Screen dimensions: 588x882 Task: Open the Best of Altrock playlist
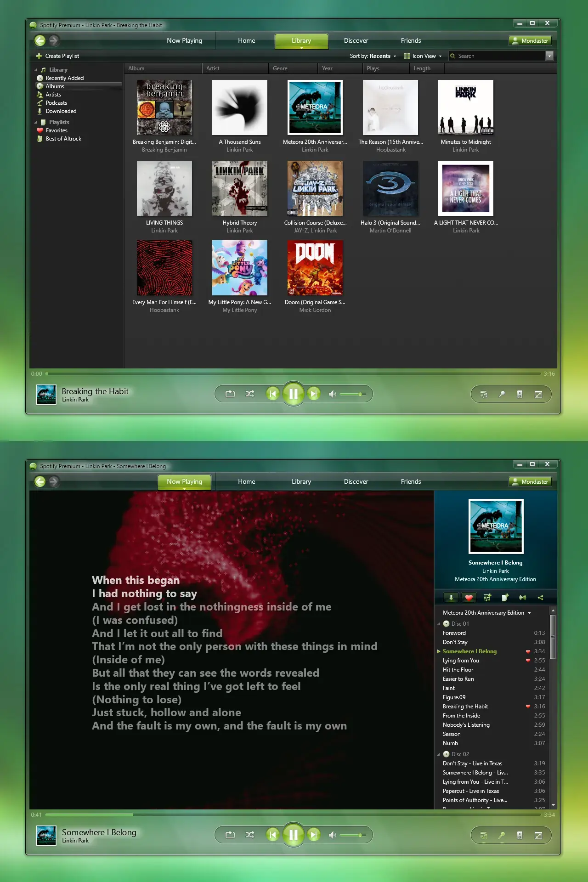(x=63, y=139)
